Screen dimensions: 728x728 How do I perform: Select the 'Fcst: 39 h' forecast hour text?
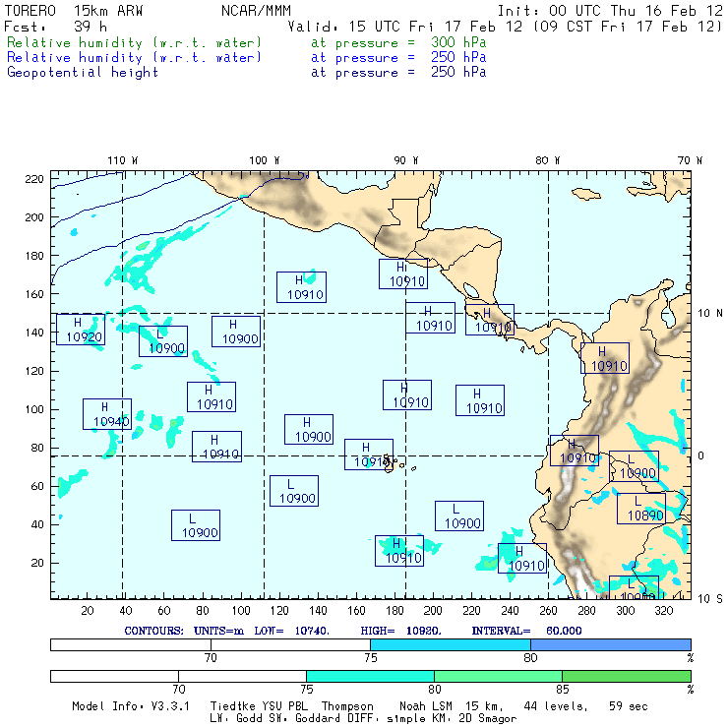pyautogui.click(x=56, y=27)
